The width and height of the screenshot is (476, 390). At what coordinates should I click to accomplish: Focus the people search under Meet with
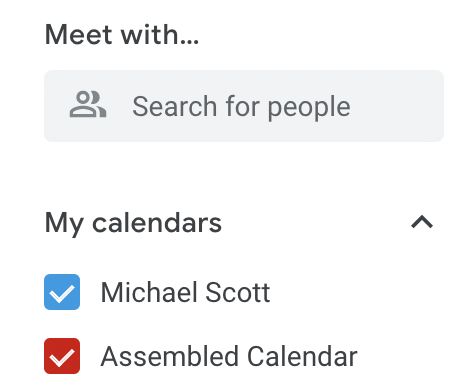click(244, 106)
